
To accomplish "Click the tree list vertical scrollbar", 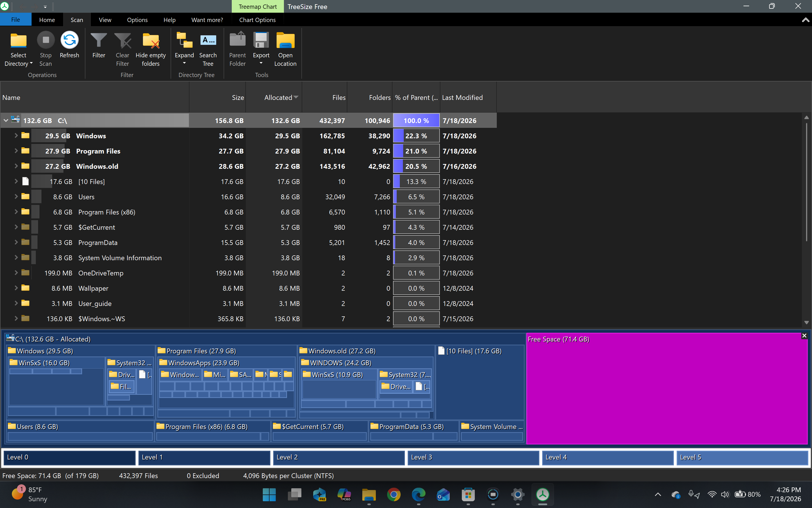I will point(806,181).
